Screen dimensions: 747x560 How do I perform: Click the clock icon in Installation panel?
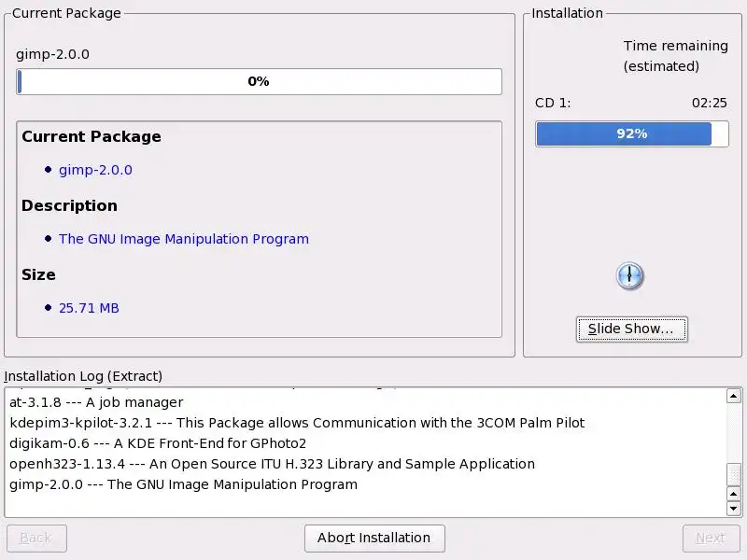pyautogui.click(x=629, y=275)
